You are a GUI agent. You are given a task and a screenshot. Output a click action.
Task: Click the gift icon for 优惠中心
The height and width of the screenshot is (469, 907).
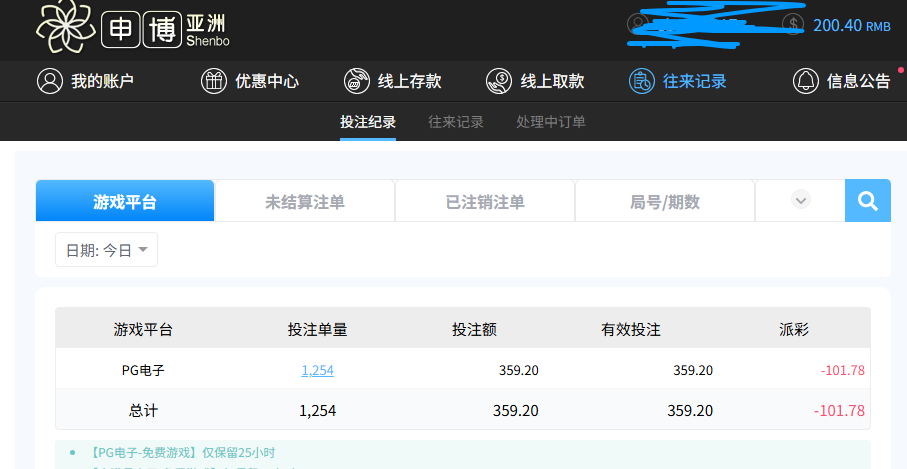point(213,81)
